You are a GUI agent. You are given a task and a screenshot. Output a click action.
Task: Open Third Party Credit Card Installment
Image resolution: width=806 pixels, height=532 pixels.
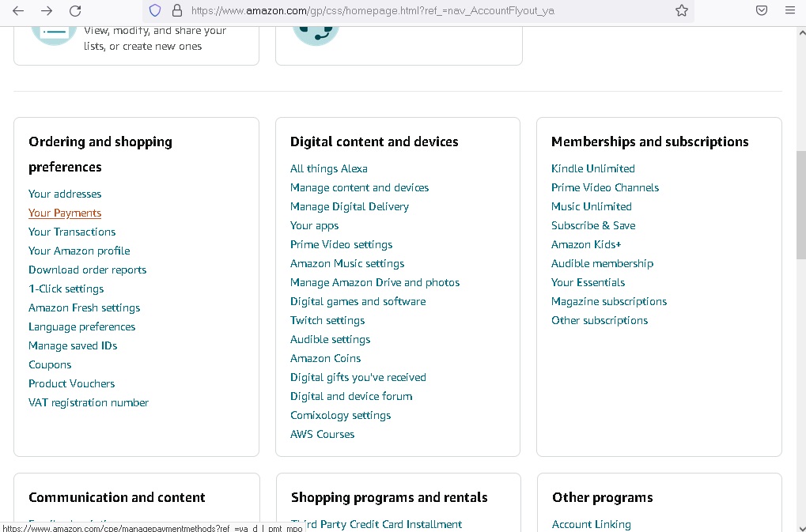[377, 525]
